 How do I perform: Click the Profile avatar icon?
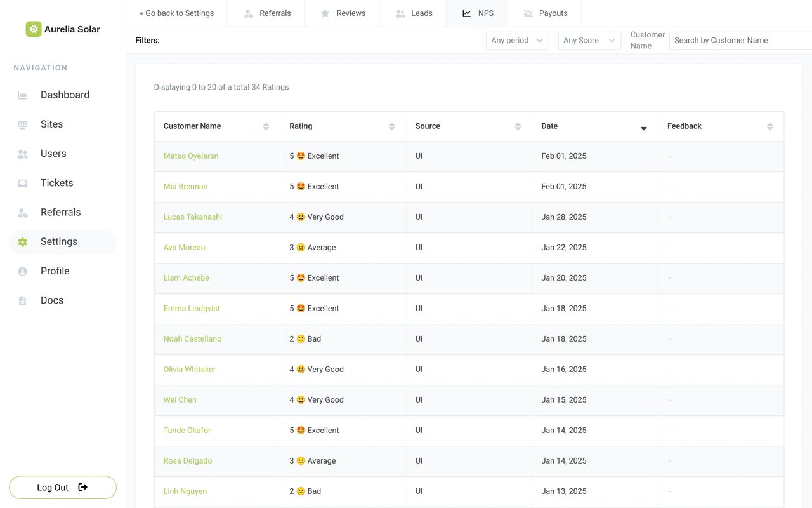(23, 271)
